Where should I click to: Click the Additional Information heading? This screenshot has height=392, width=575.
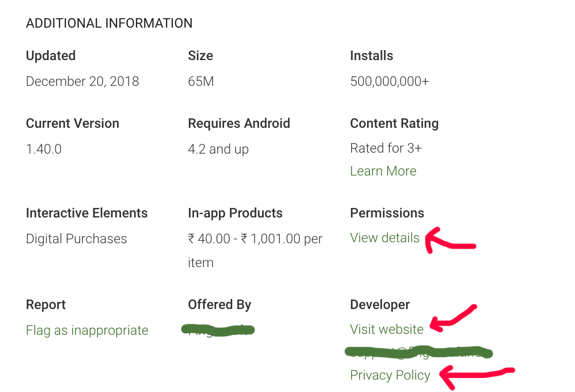(109, 23)
